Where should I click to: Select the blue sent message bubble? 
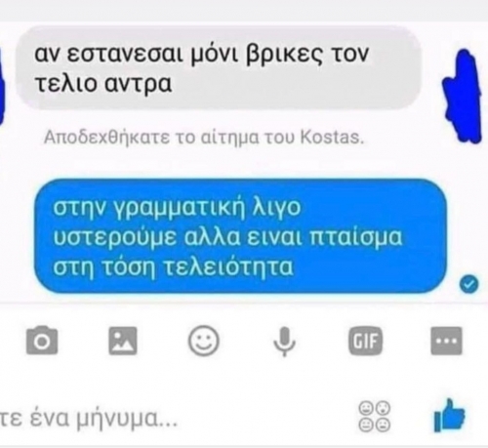coord(240,236)
